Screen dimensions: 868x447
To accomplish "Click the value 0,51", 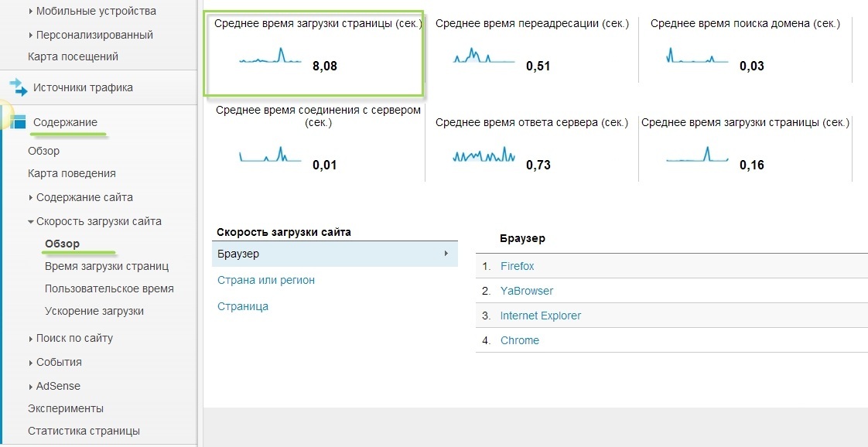I will [x=538, y=67].
